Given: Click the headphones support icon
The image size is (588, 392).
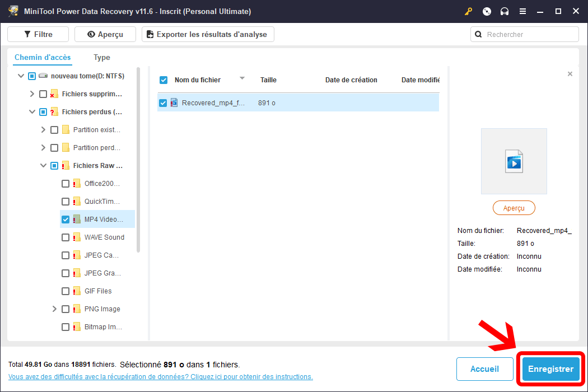Looking at the screenshot, I should [x=505, y=12].
